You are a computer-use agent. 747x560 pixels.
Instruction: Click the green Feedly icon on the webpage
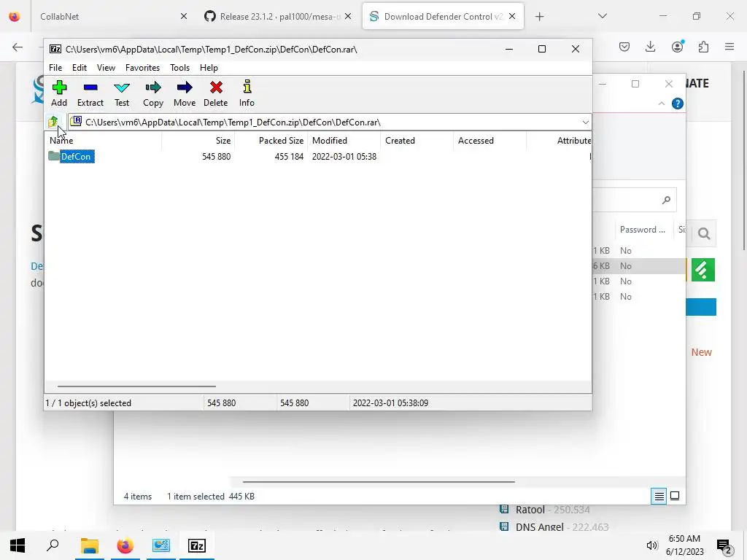click(x=703, y=270)
